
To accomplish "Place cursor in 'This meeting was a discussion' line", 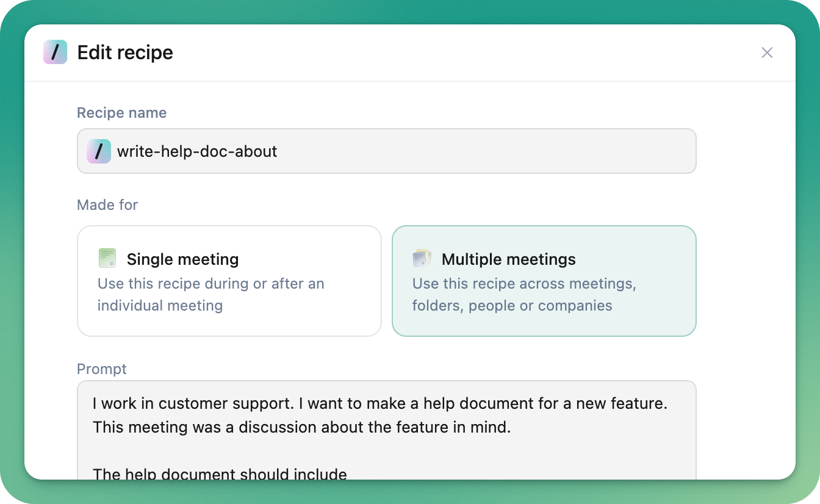I will [301, 427].
